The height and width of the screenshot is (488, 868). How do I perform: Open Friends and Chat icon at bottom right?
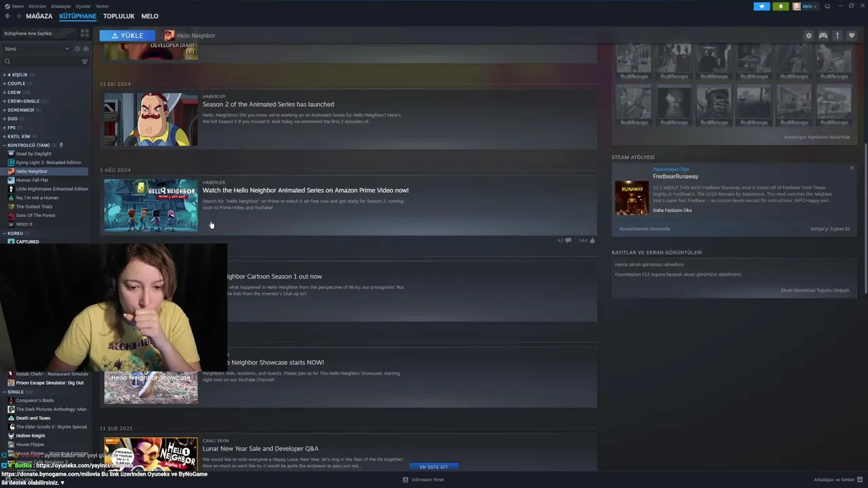pyautogui.click(x=859, y=480)
